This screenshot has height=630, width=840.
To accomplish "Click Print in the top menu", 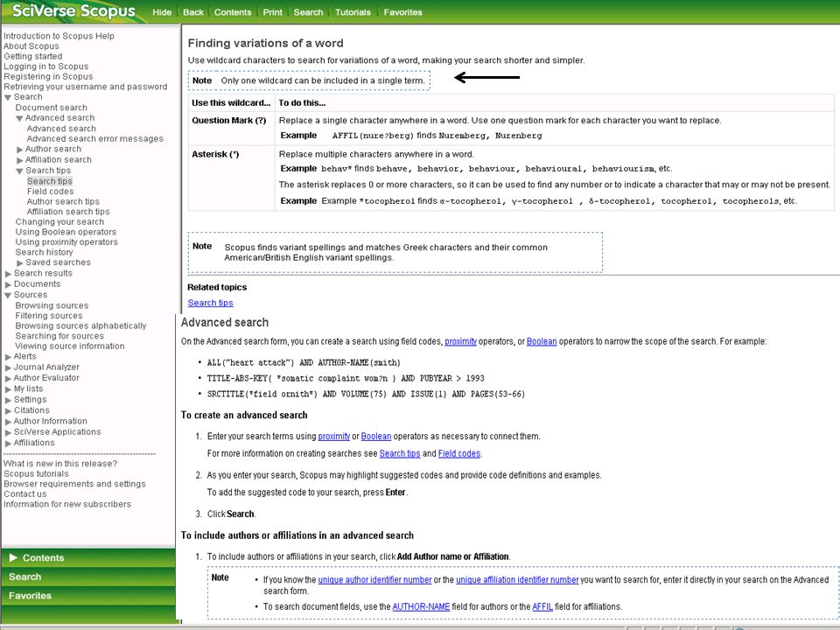I will coord(272,12).
